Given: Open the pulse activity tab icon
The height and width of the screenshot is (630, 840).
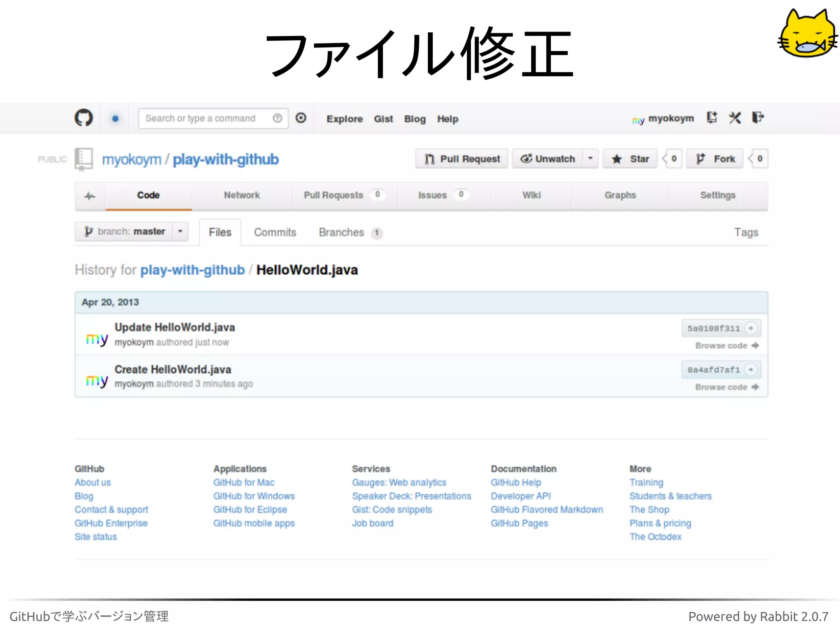Looking at the screenshot, I should 90,196.
